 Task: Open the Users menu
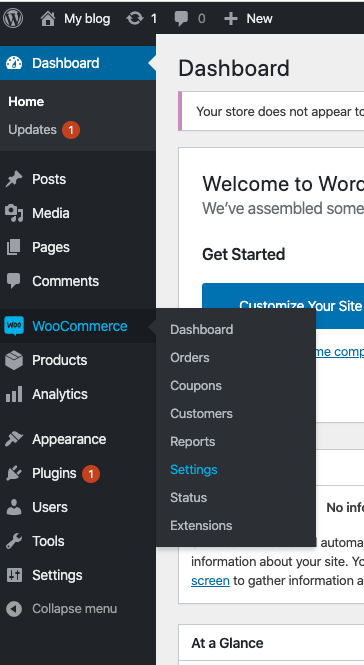point(50,507)
